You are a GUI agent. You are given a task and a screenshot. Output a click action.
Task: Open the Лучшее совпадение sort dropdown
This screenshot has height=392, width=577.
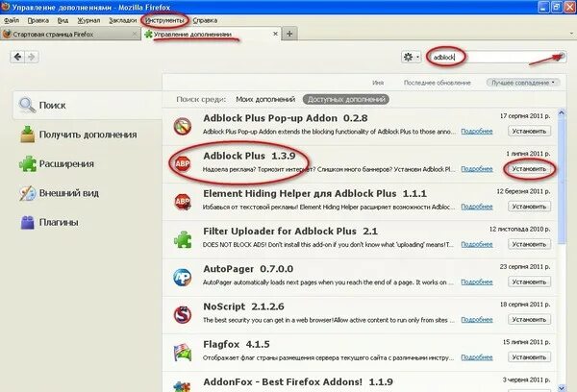click(x=523, y=83)
